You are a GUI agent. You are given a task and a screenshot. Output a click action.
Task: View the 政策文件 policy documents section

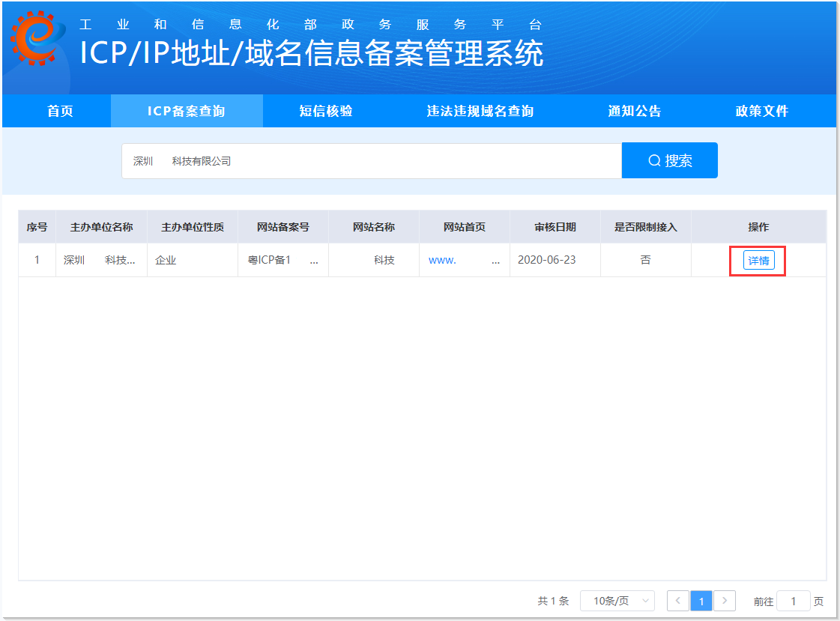pos(761,111)
